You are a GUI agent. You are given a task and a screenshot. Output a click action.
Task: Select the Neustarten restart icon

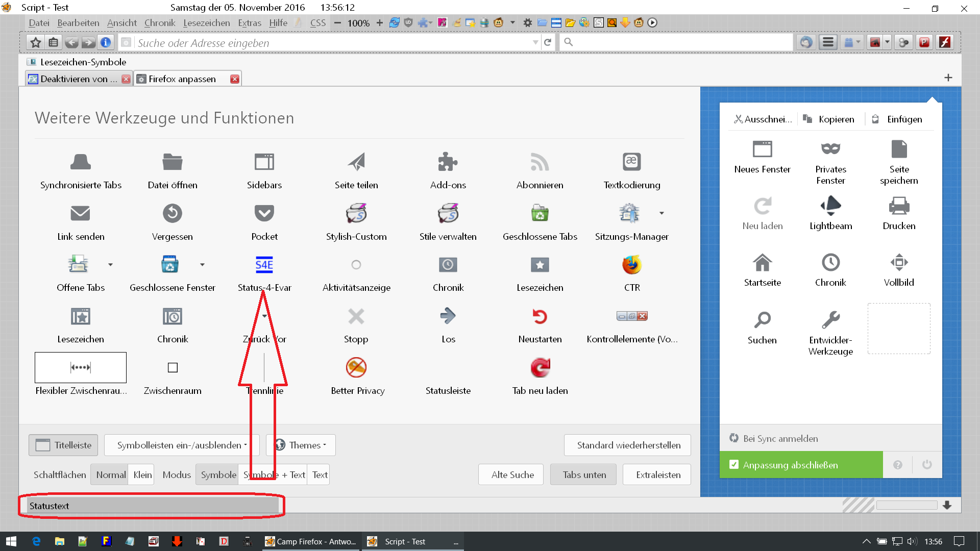(540, 316)
